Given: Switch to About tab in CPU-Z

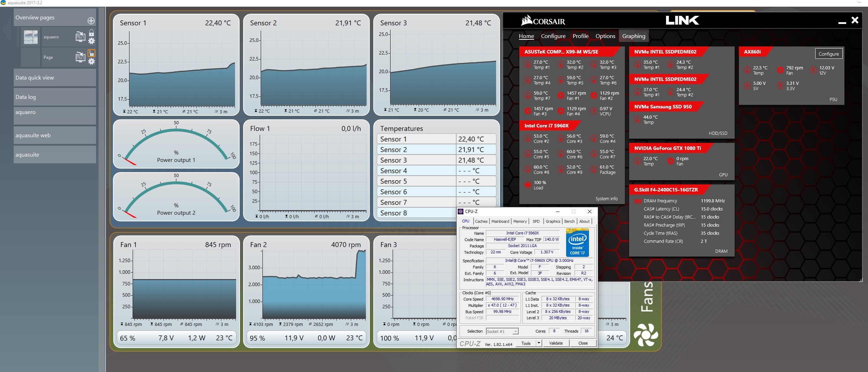Looking at the screenshot, I should (584, 221).
